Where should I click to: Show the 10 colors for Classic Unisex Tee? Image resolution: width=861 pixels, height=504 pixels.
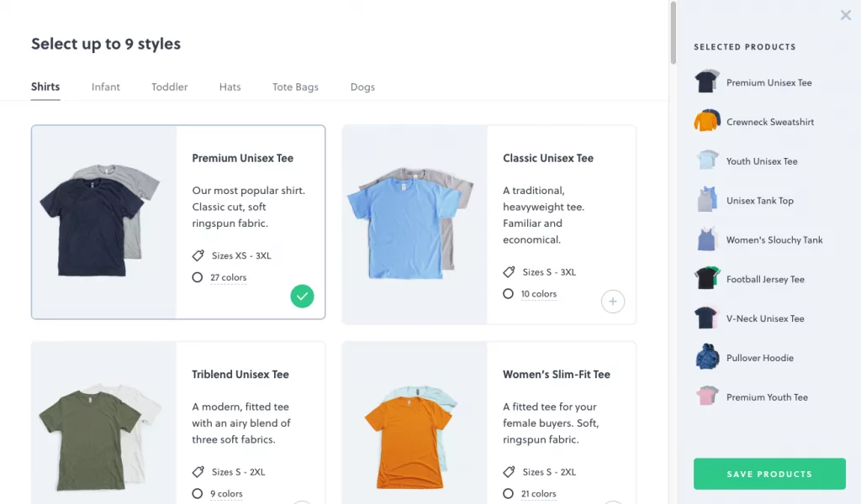click(x=538, y=295)
